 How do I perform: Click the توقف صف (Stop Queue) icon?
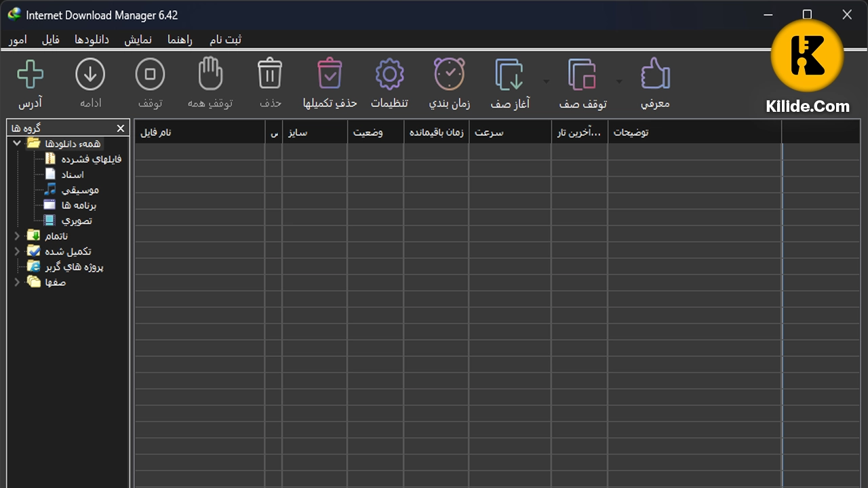click(x=583, y=75)
